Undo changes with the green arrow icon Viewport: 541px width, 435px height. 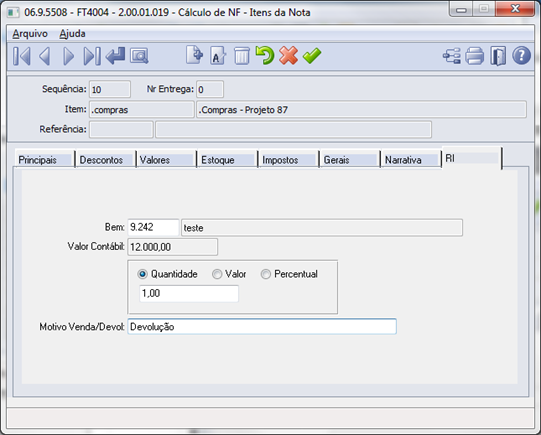[x=265, y=56]
